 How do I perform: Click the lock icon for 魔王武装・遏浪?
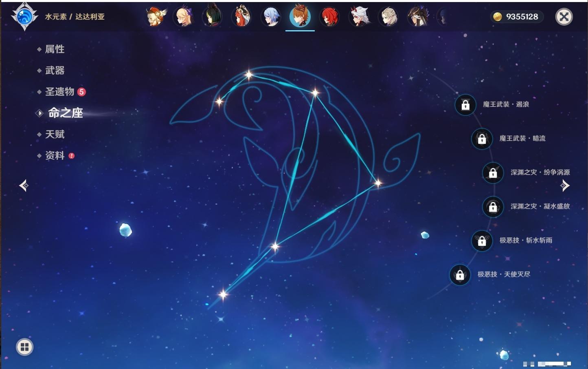pos(465,105)
